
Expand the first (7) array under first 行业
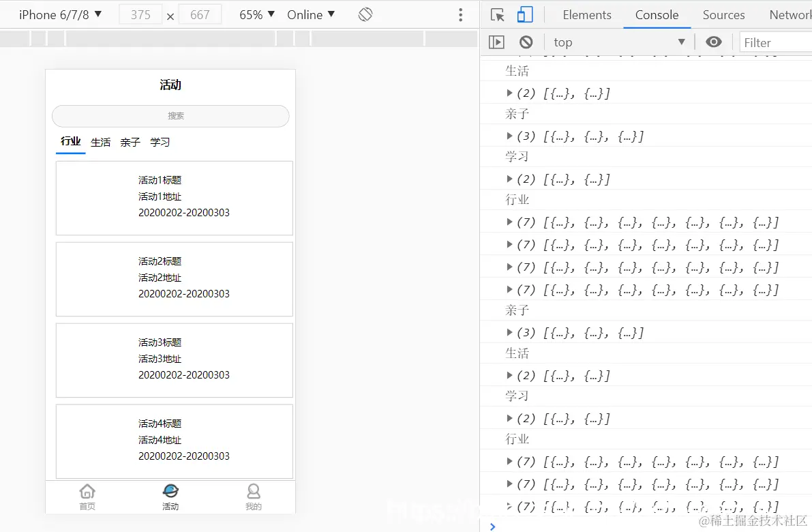click(x=509, y=222)
